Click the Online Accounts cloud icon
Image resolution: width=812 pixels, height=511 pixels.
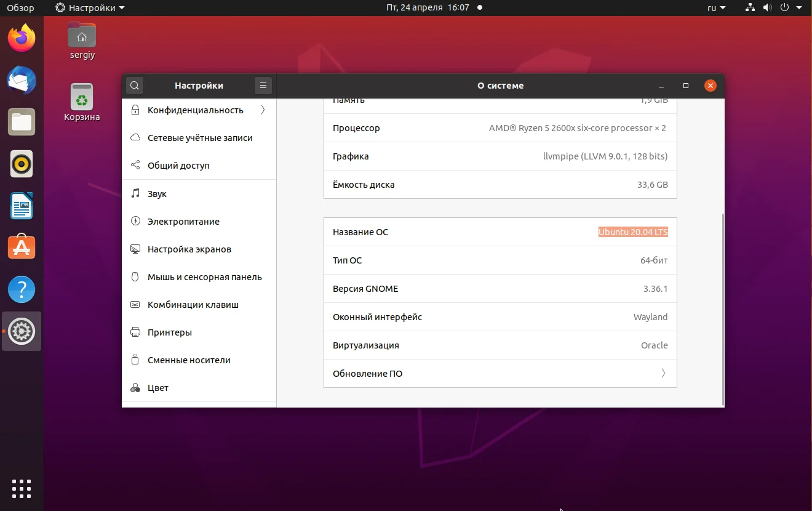click(x=135, y=138)
